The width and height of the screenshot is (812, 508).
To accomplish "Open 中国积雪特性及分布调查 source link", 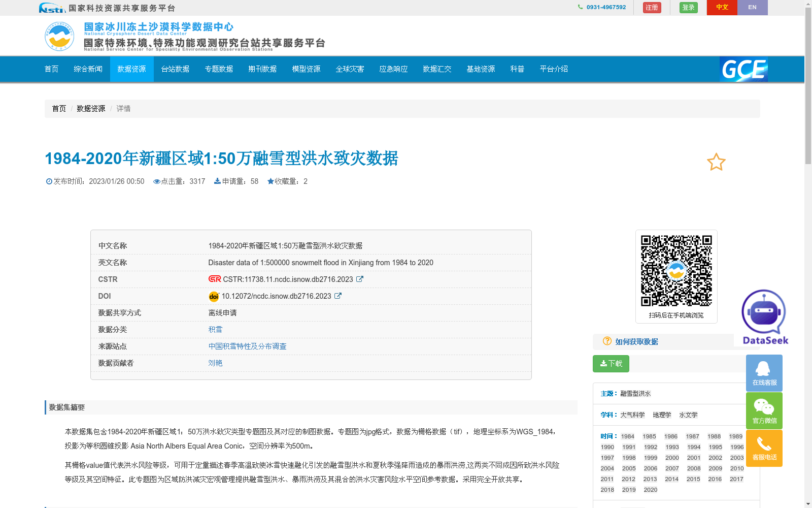I will pos(248,346).
